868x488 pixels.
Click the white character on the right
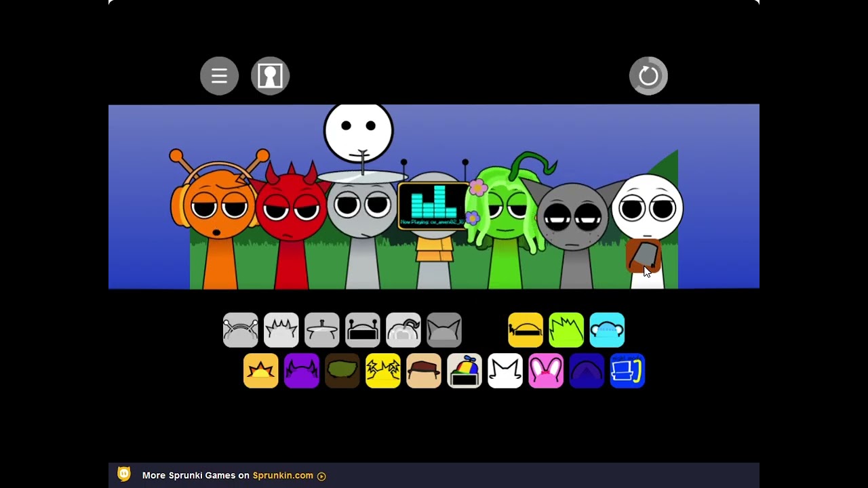pyautogui.click(x=648, y=230)
